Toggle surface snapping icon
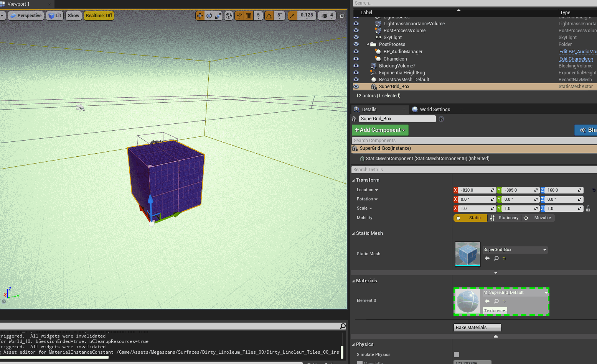 pos(239,16)
